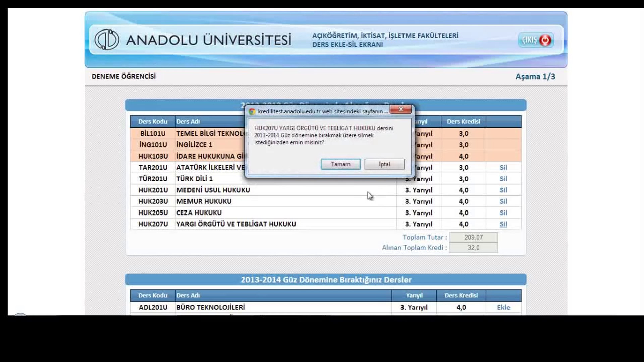Click Sil link for TAR201U course
The image size is (644, 362).
tap(503, 167)
